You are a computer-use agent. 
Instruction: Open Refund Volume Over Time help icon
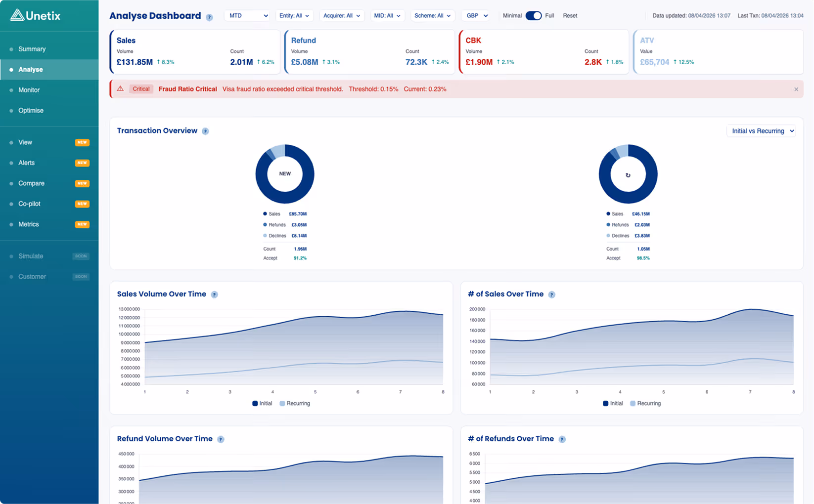click(221, 439)
